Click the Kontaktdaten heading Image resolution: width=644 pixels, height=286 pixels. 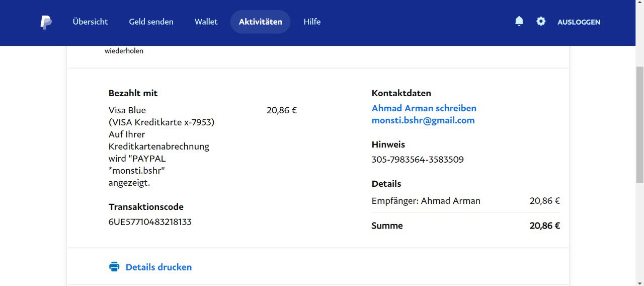[401, 93]
